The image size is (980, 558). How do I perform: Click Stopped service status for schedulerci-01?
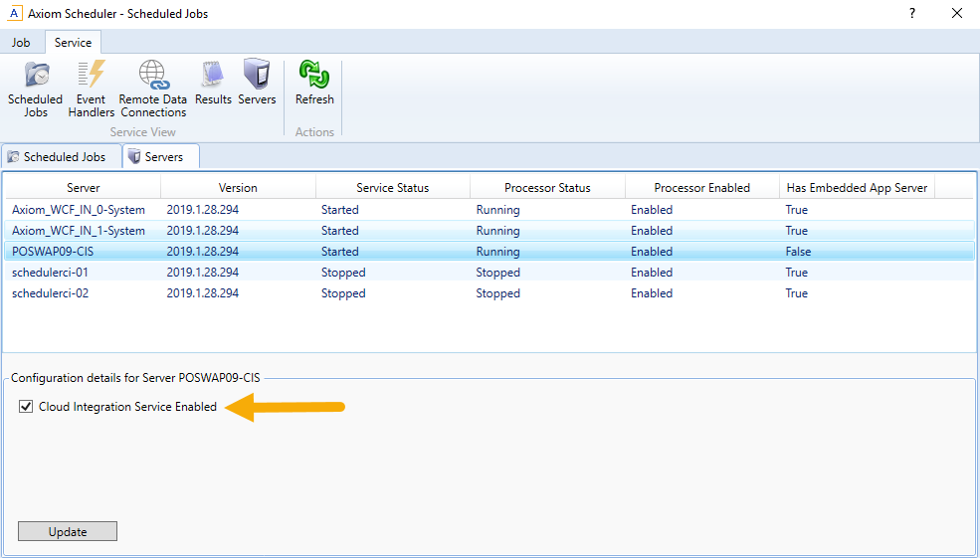click(x=343, y=273)
